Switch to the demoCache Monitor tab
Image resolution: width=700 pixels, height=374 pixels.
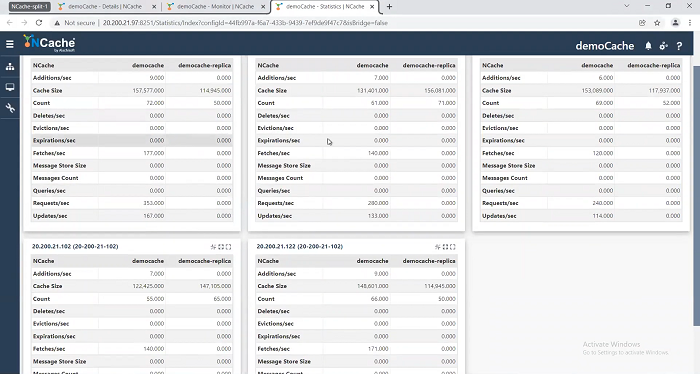coord(216,7)
